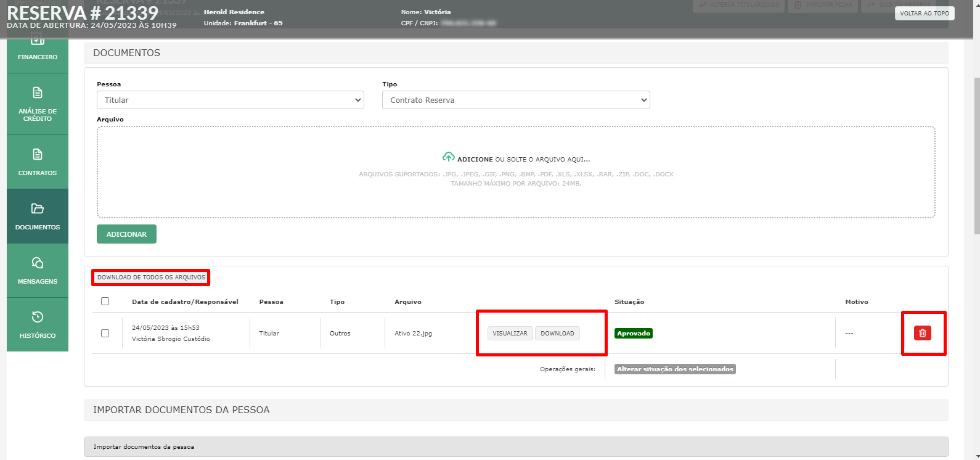Image resolution: width=980 pixels, height=460 pixels.
Task: Open the Histórico clock icon
Action: point(38,317)
